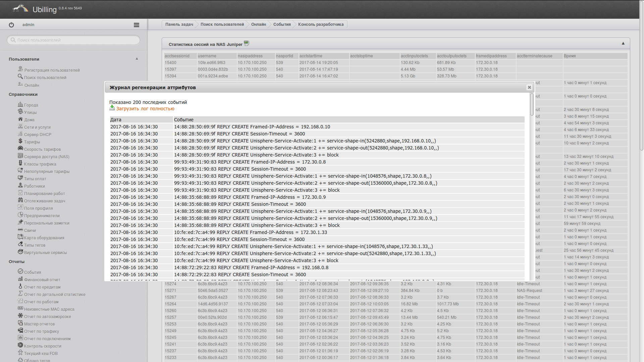This screenshot has height=362, width=644.
Task: Open Контроль скорости icon
Action: [x=20, y=345]
